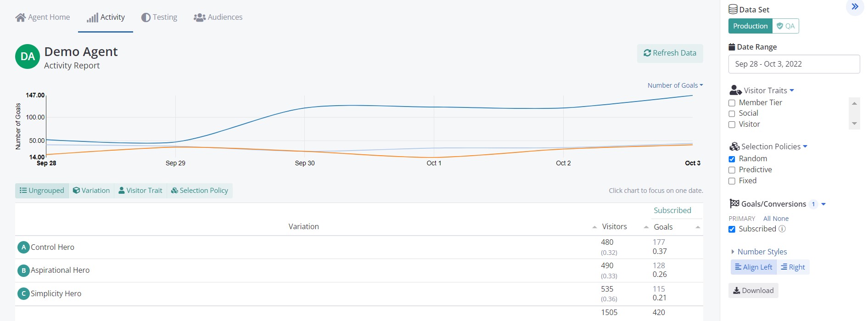Check the Member Tier checkbox
Viewport: 868px width, 321px height.
pyautogui.click(x=732, y=103)
